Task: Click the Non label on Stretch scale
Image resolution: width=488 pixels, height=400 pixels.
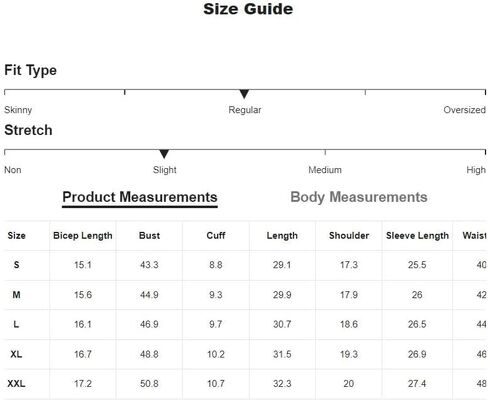Action: click(x=13, y=170)
